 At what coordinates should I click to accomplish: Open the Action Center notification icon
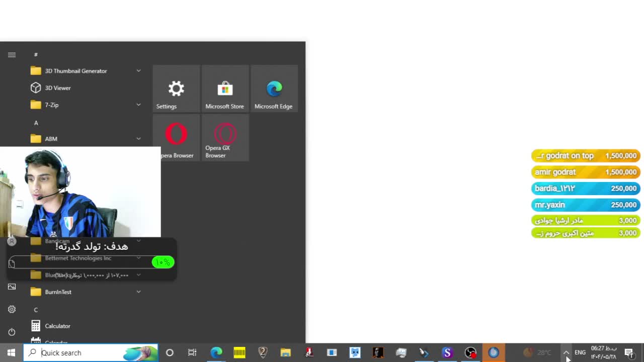coord(629,352)
